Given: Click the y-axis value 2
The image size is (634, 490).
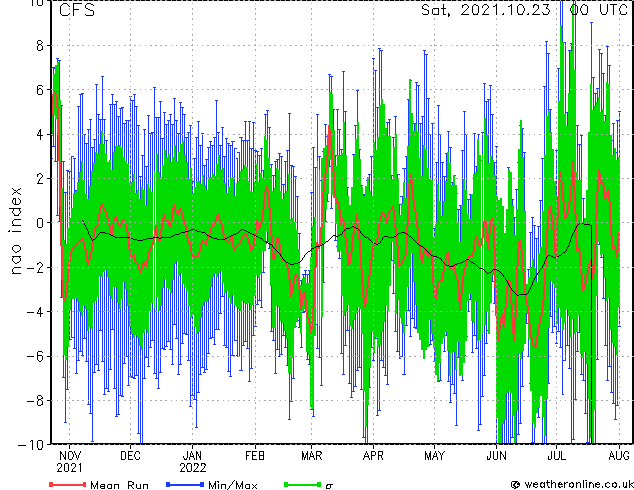Looking at the screenshot, I should pyautogui.click(x=40, y=179).
